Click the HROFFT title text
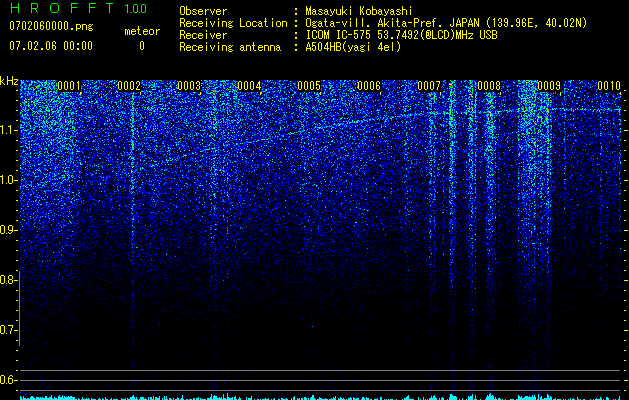Screen dimensions: 629x400 62,8
